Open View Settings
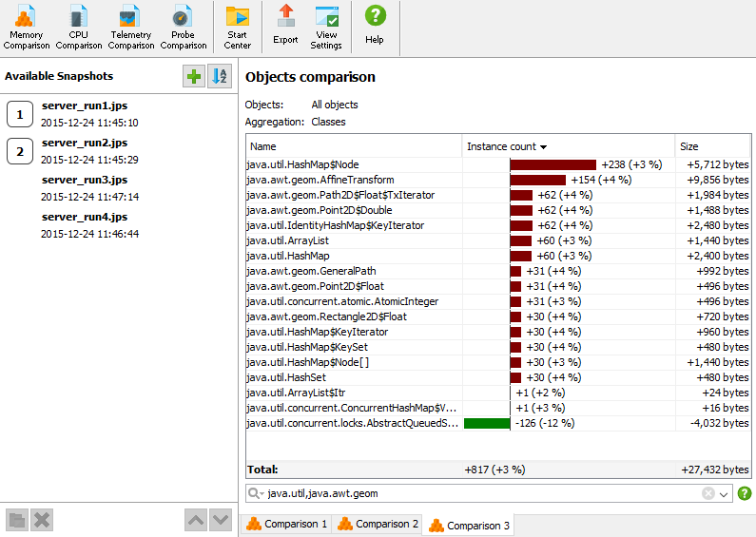Viewport: 756px width, 537px height. [326, 27]
